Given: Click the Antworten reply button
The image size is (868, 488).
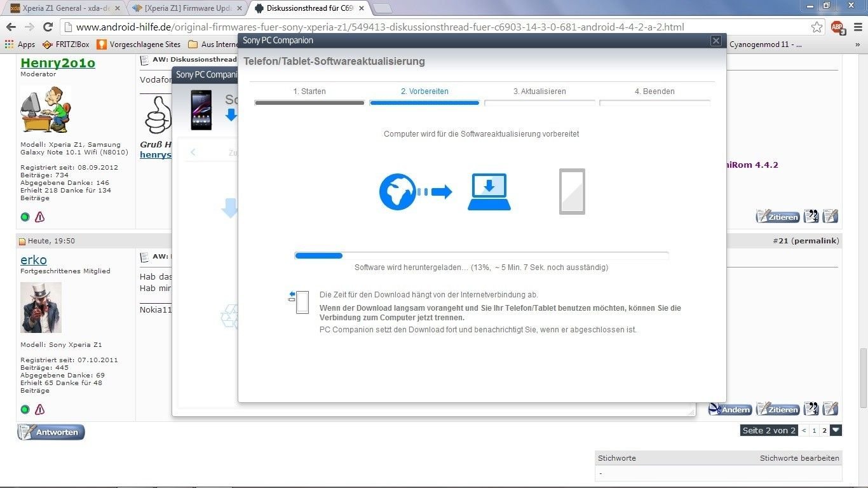Looking at the screenshot, I should click(x=51, y=432).
